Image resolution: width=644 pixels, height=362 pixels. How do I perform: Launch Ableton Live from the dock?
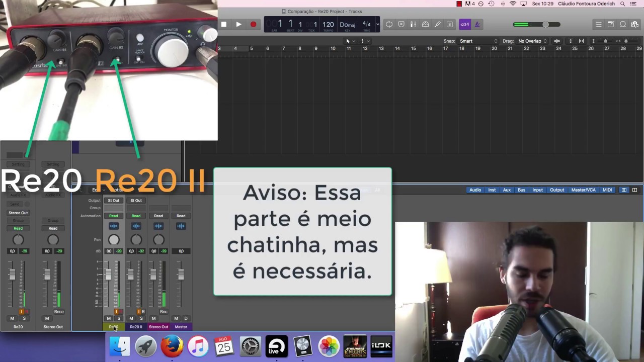[x=277, y=346]
